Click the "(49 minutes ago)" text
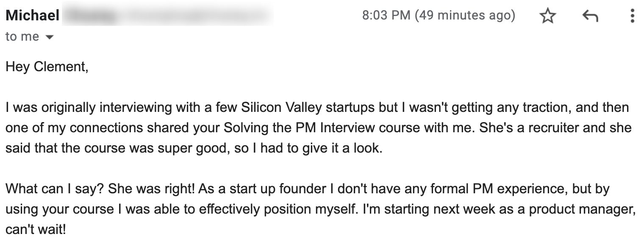The height and width of the screenshot is (245, 644). coord(465,16)
